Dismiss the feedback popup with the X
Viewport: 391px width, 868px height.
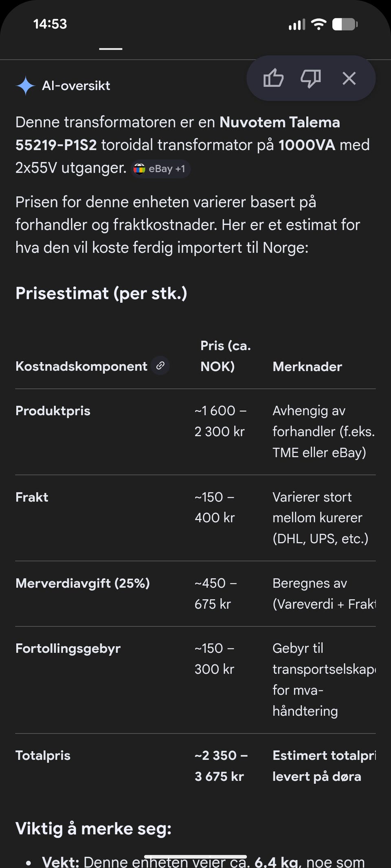pos(349,78)
